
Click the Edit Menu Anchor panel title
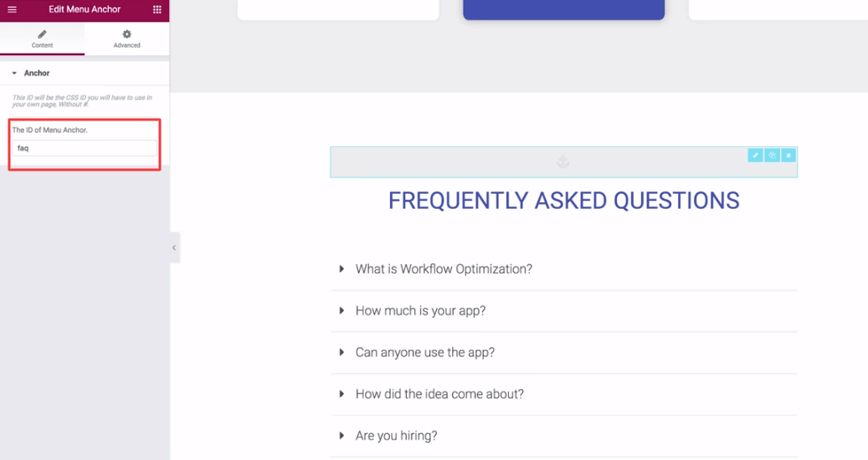tap(85, 10)
